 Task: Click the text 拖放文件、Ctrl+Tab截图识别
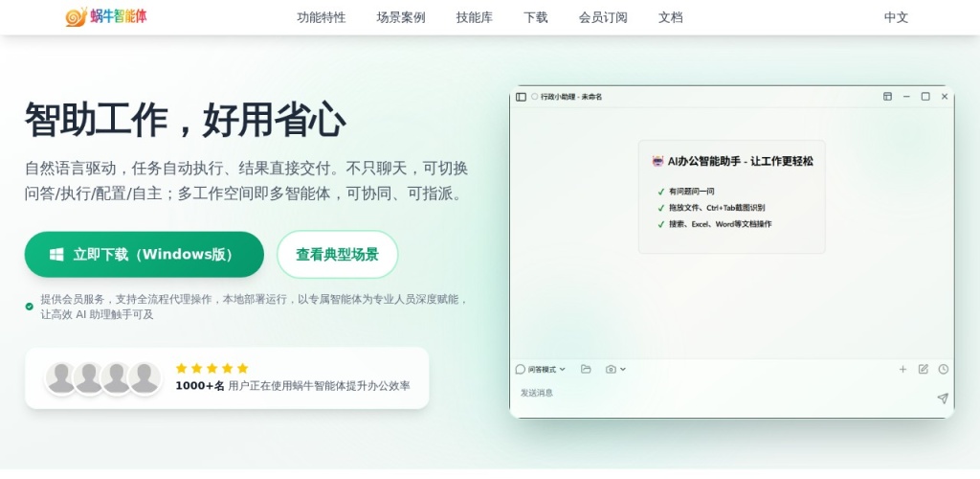pyautogui.click(x=717, y=208)
